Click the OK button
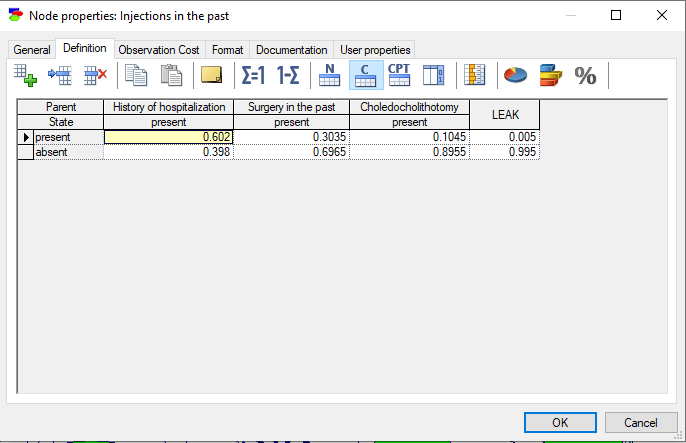 tap(560, 422)
